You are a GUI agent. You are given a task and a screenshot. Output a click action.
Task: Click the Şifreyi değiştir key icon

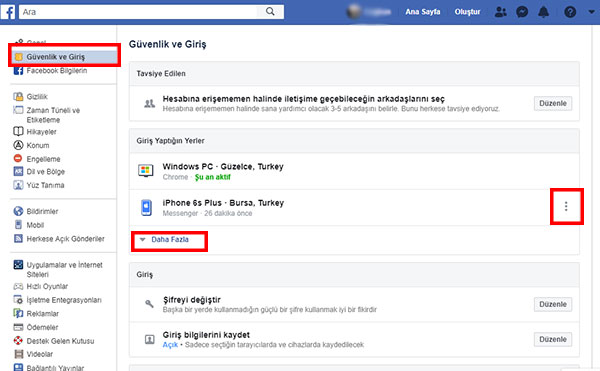(x=149, y=304)
